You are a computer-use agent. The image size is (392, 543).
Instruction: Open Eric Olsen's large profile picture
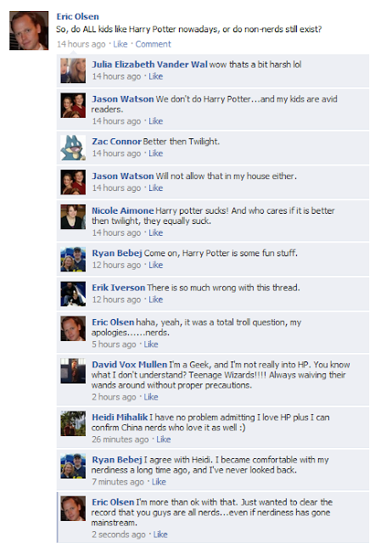coord(29,31)
